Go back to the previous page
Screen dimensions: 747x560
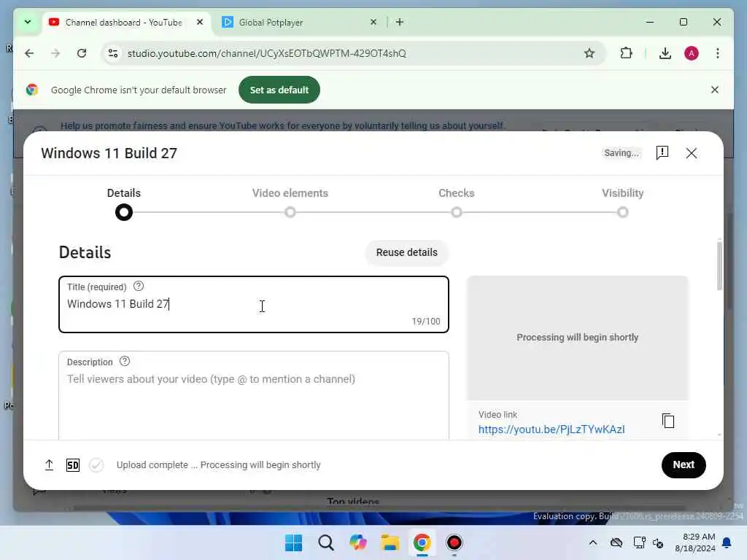[x=29, y=53]
